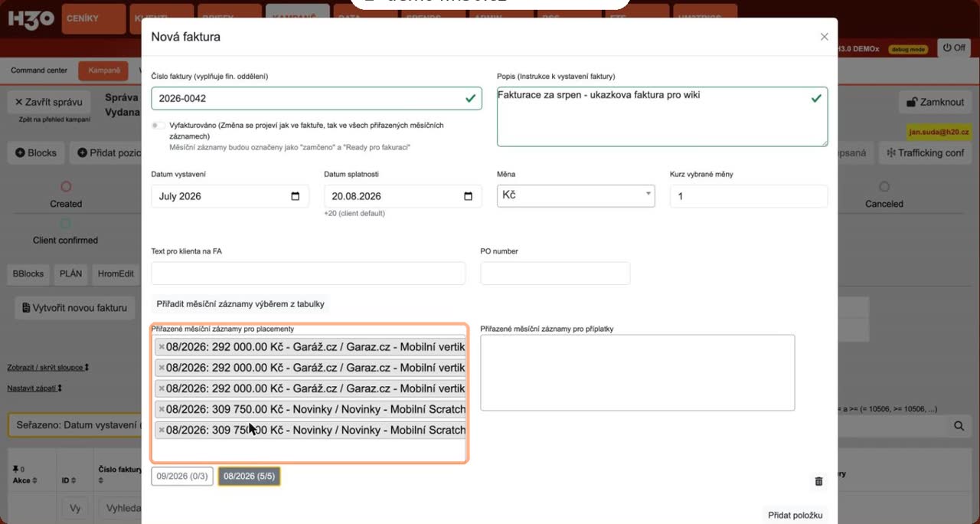Toggle the Vyfakturováno switch

(158, 125)
